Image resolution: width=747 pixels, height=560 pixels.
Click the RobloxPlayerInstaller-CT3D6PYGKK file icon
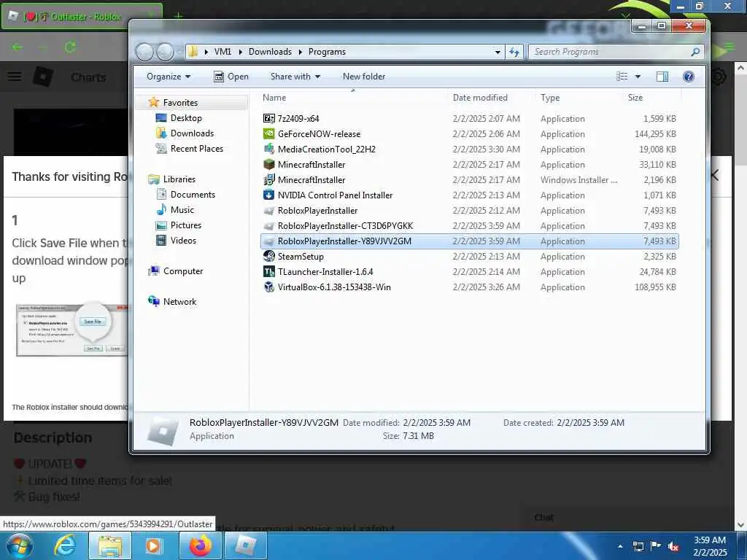click(x=268, y=226)
